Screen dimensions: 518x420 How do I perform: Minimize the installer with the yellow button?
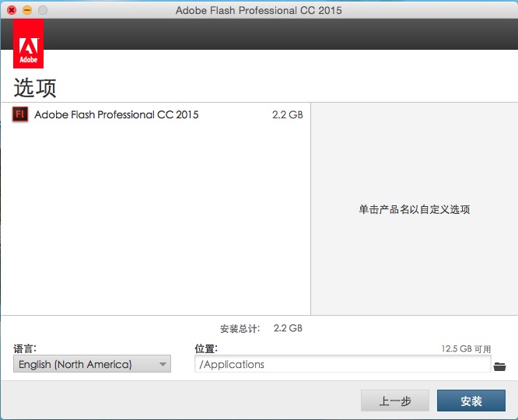click(x=27, y=10)
